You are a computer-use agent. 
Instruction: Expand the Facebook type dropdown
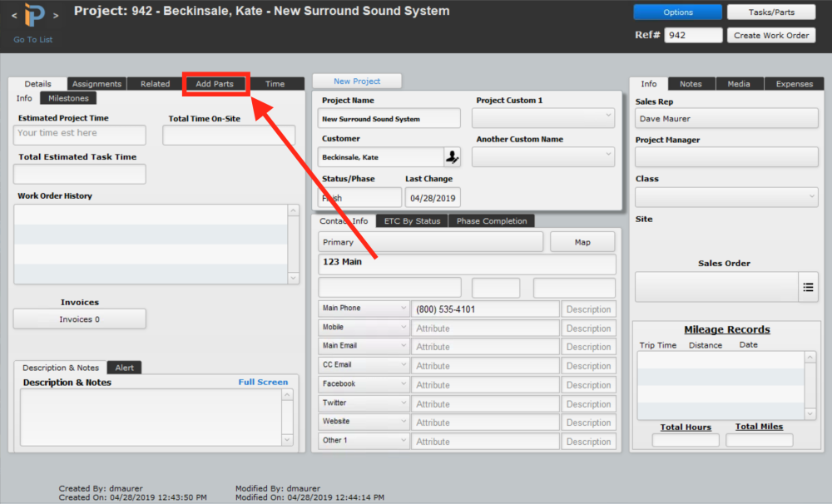pos(364,384)
